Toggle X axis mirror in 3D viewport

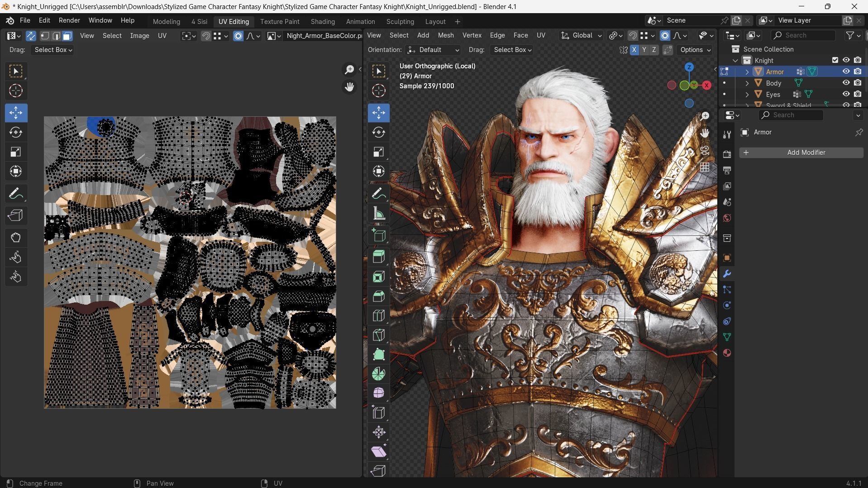[x=634, y=50]
